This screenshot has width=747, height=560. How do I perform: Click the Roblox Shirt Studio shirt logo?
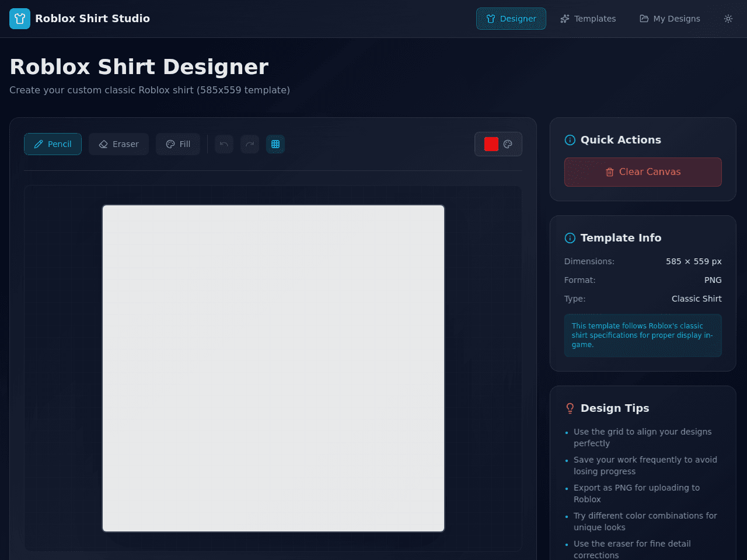[20, 19]
